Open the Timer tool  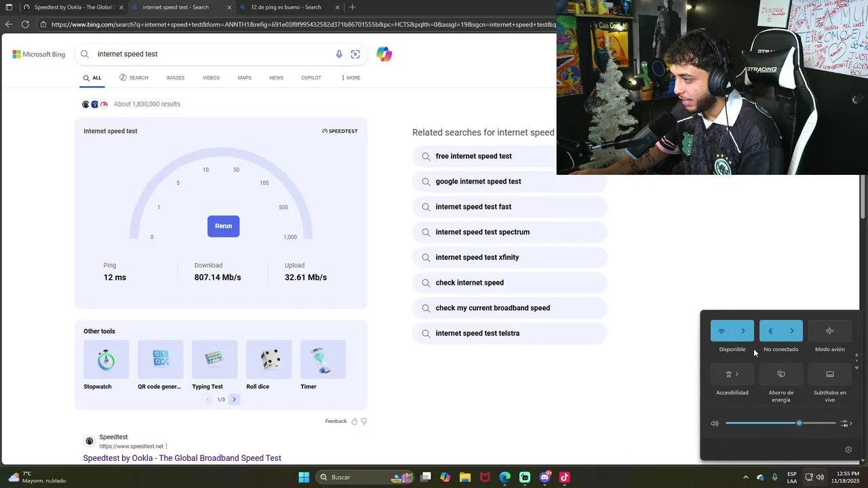pyautogui.click(x=323, y=366)
